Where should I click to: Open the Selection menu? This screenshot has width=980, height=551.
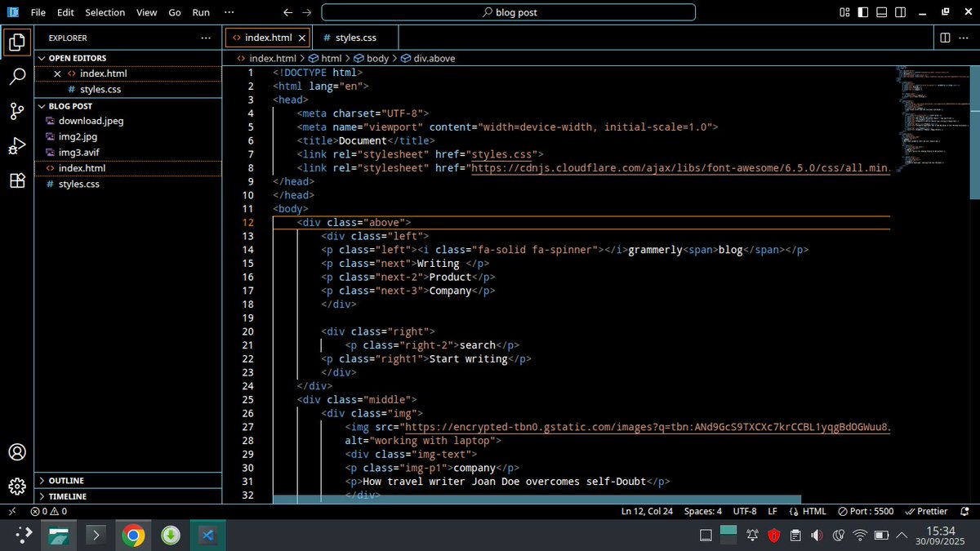coord(105,12)
